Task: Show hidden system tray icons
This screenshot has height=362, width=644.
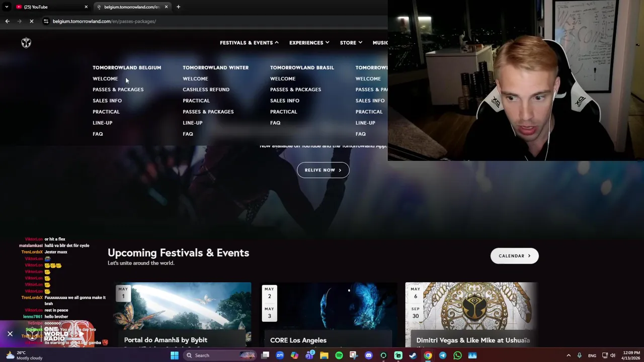Action: [x=569, y=355]
